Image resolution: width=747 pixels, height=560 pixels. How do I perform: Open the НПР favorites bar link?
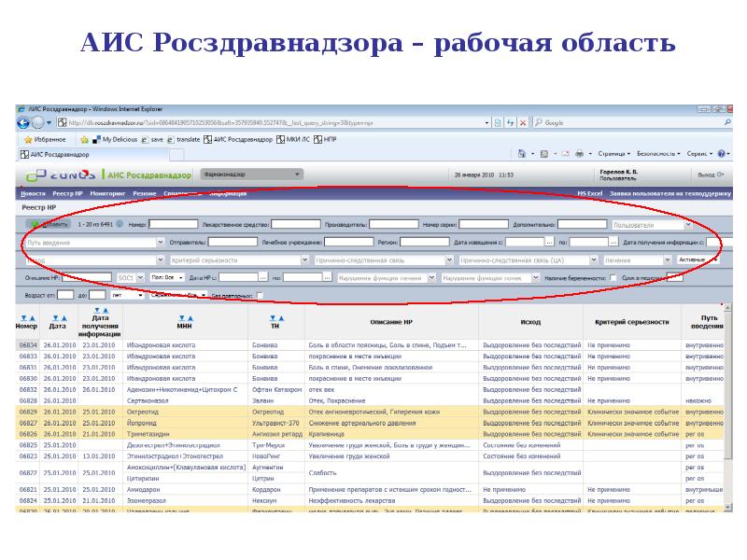325,139
